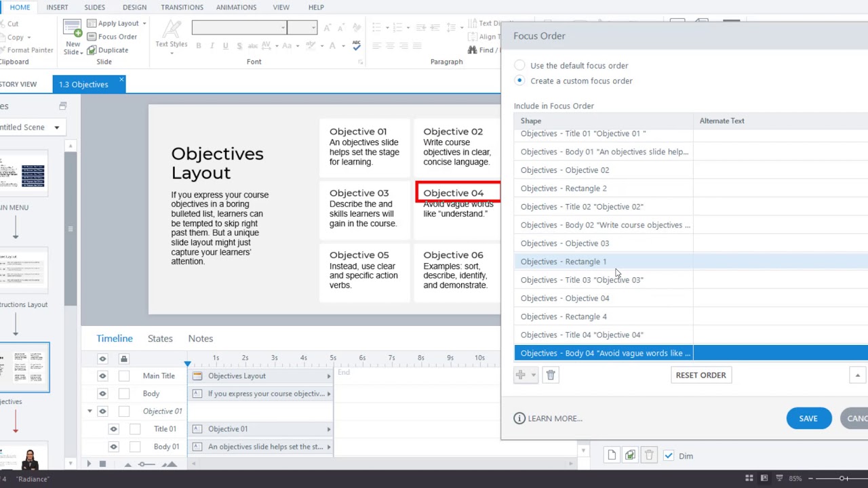
Task: Click the preview presentation icon in status bar
Action: pos(778,479)
